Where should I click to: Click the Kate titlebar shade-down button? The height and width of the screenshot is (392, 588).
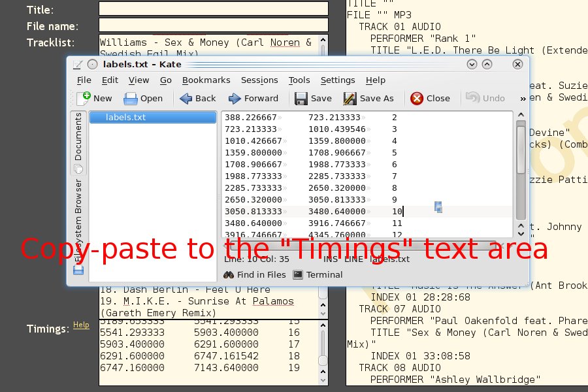coord(472,65)
